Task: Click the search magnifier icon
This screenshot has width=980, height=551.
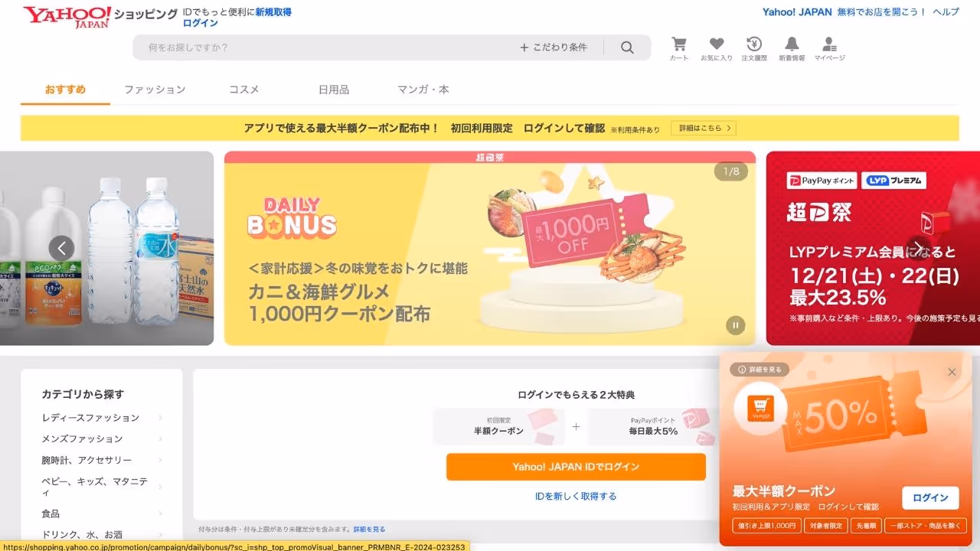Action: pyautogui.click(x=627, y=47)
